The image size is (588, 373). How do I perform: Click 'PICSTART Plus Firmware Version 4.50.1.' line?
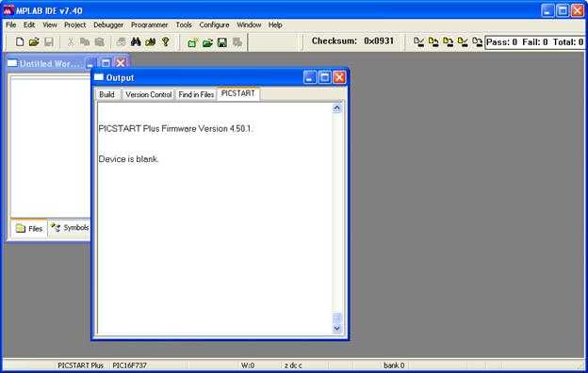click(x=176, y=129)
